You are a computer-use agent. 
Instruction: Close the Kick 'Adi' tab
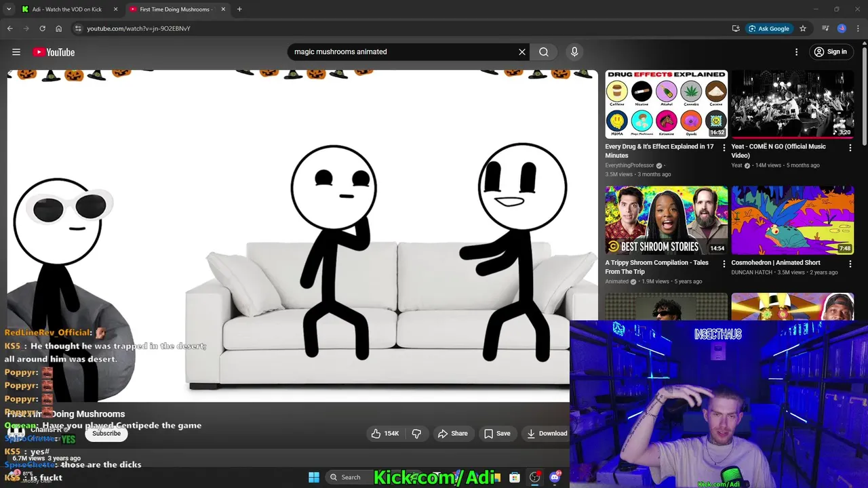(x=115, y=9)
